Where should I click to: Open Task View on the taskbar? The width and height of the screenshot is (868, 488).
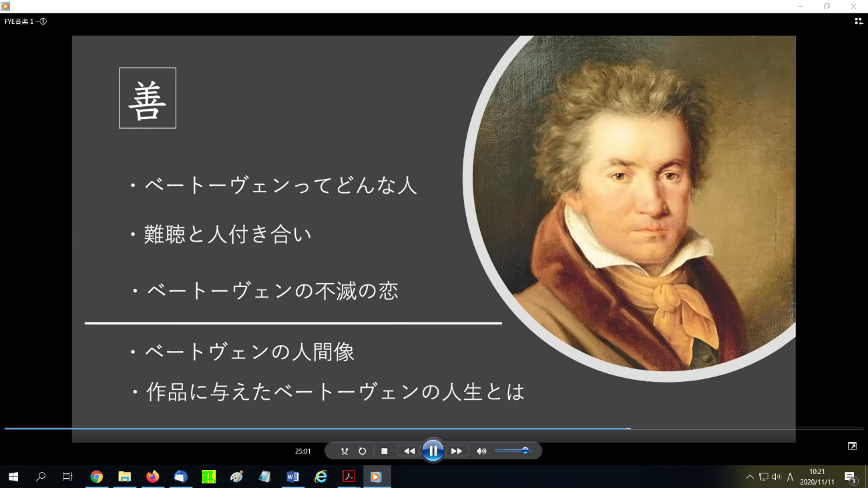tap(67, 477)
